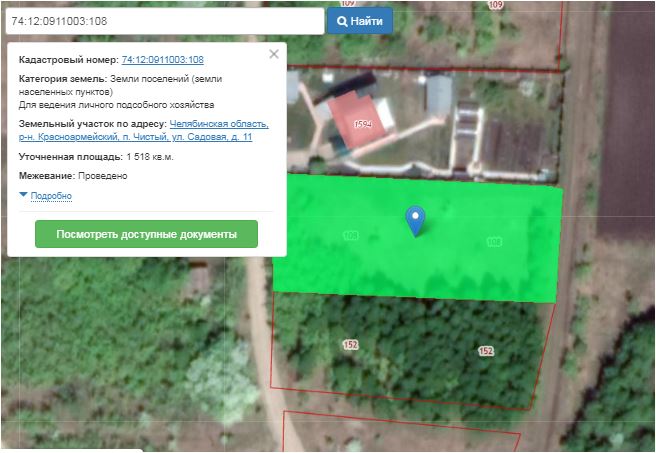Open the cadastral number 74:12:0911003:108 link
Image resolution: width=656 pixels, height=453 pixels.
coord(162,61)
